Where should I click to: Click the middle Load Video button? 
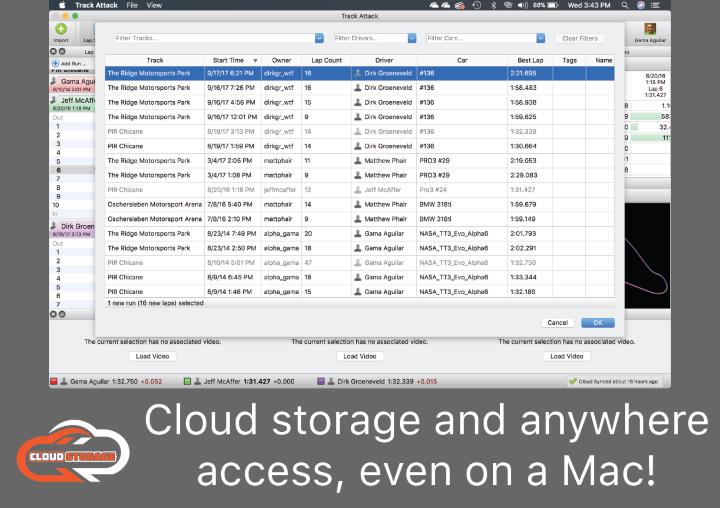coord(359,356)
